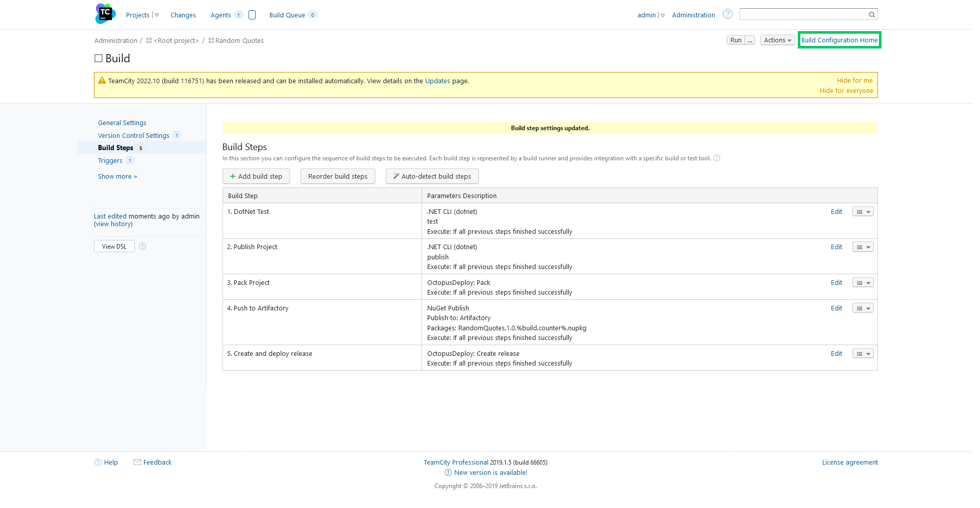Click View DSL button
This screenshot has height=508, width=980.
coord(114,246)
